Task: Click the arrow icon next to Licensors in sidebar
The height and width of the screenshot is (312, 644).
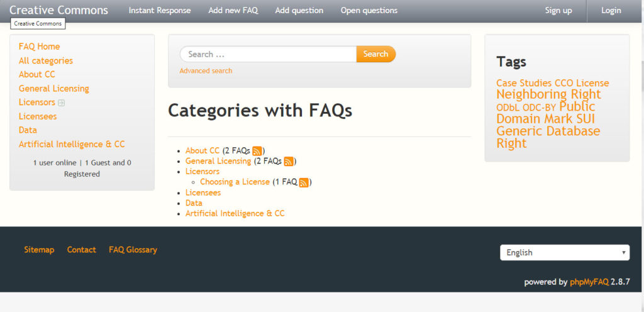Action: (62, 103)
